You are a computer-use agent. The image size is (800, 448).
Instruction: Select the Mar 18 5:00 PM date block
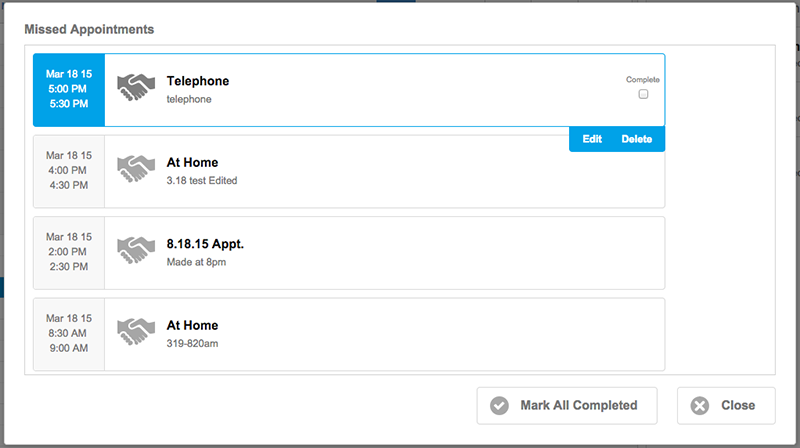pyautogui.click(x=69, y=89)
